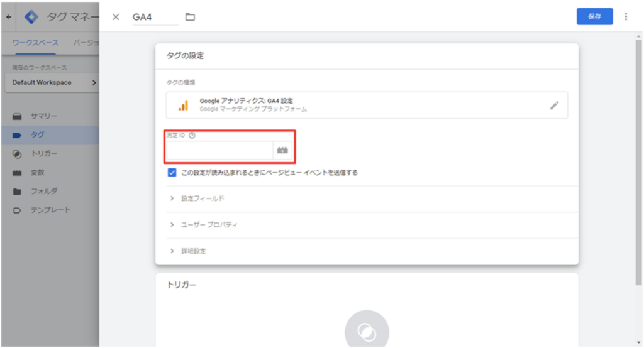Open the three-dot more options menu
This screenshot has height=348, width=644.
(626, 16)
